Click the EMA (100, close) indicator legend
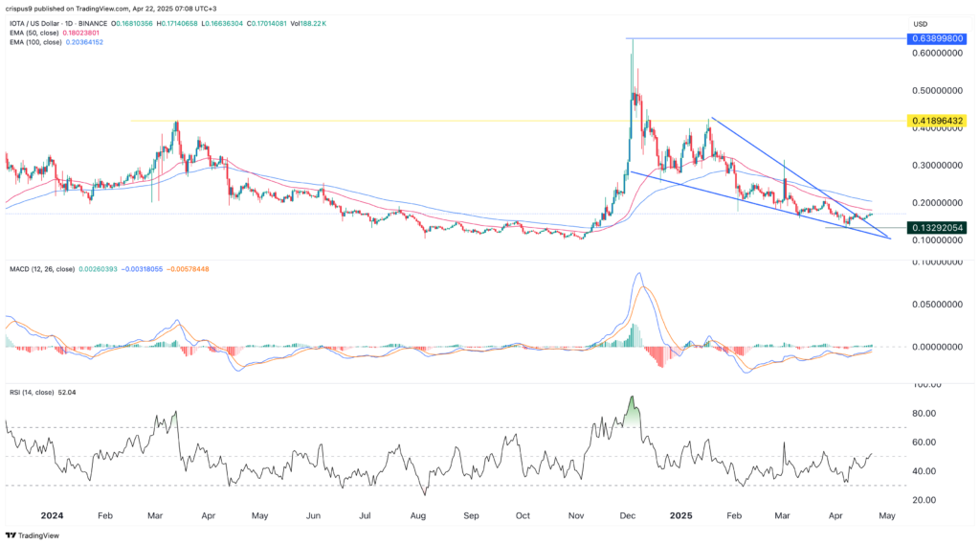This screenshot has height=545, width=980. 35,42
